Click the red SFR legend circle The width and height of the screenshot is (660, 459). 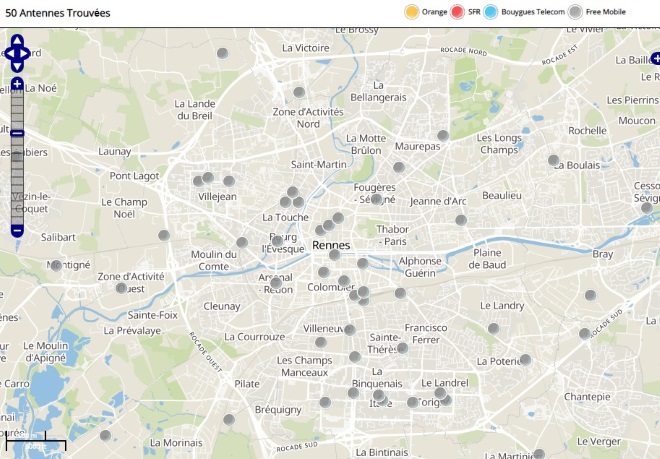[457, 12]
